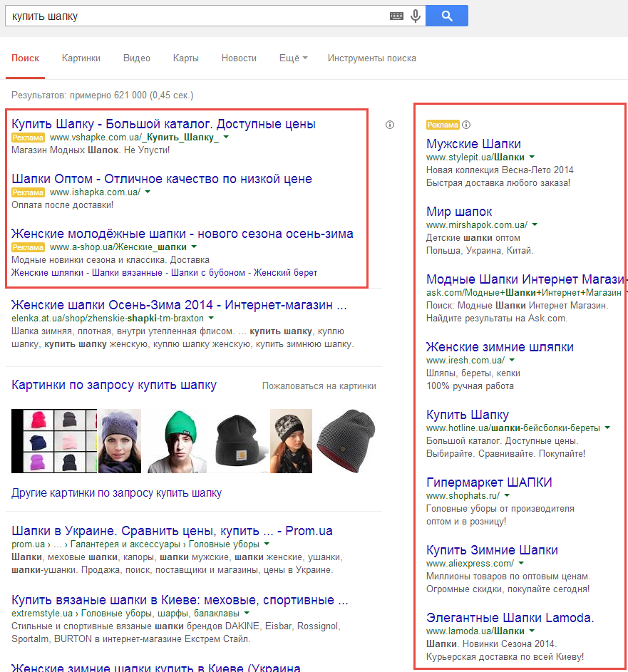Open green beanie thumbnail
This screenshot has width=628, height=672.
177,441
